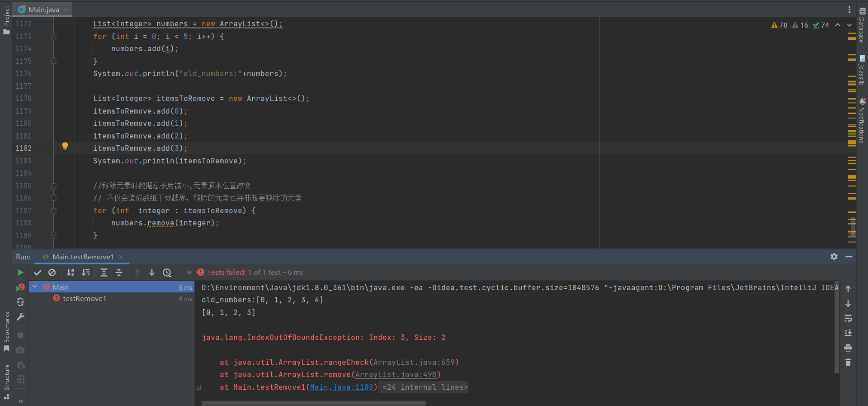
Task: Toggle Show Ignored tests icon
Action: click(52, 272)
